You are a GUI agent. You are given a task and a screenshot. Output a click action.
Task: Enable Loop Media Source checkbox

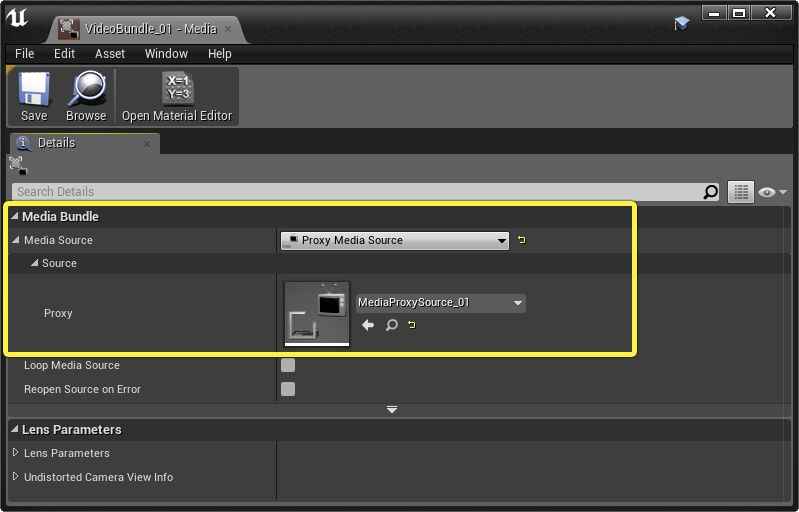pos(288,365)
